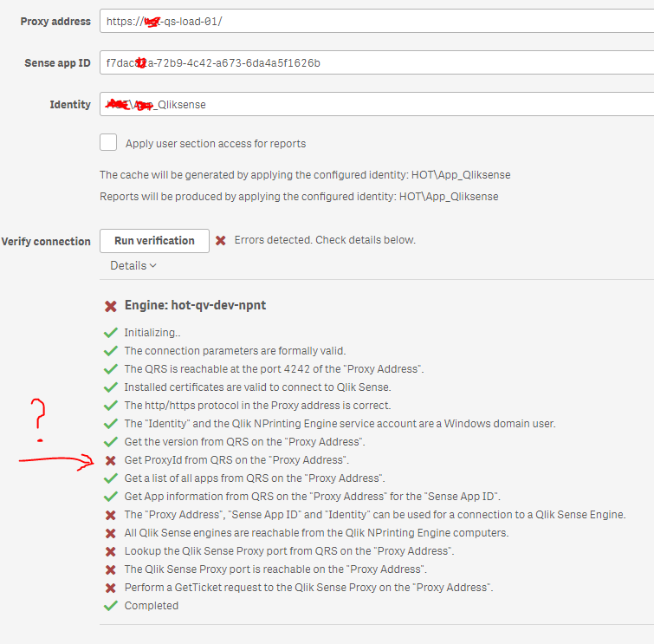Click green check beside QRS reachable port 4242
The image size is (654, 644).
pos(110,369)
